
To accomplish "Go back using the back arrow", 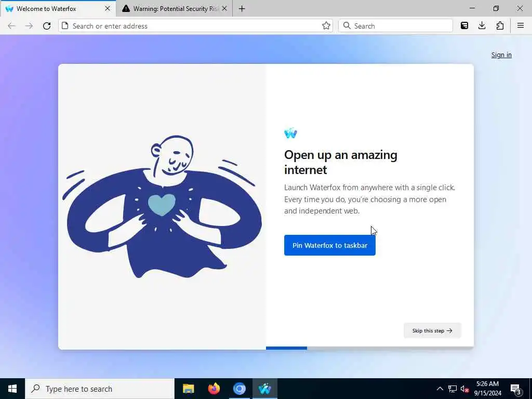I will [x=11, y=26].
